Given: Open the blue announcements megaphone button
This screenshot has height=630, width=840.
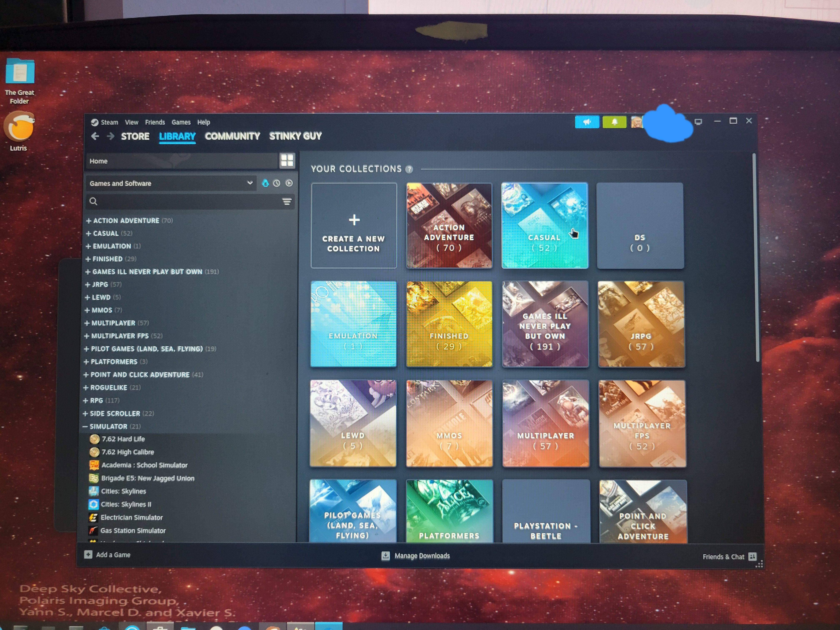Looking at the screenshot, I should (x=587, y=122).
